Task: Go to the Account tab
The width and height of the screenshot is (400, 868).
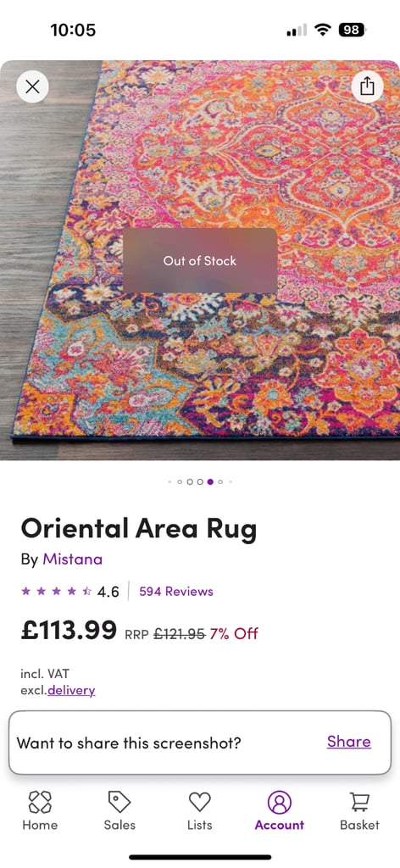Action: (280, 810)
